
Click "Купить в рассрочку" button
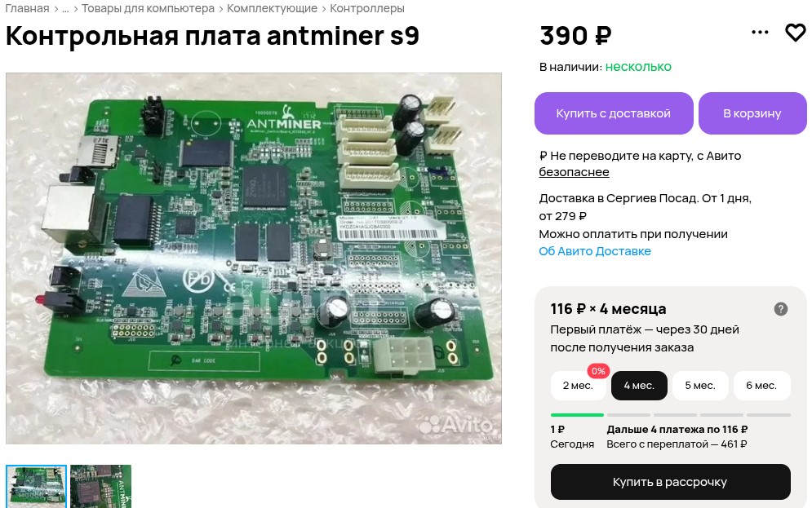pyautogui.click(x=670, y=482)
